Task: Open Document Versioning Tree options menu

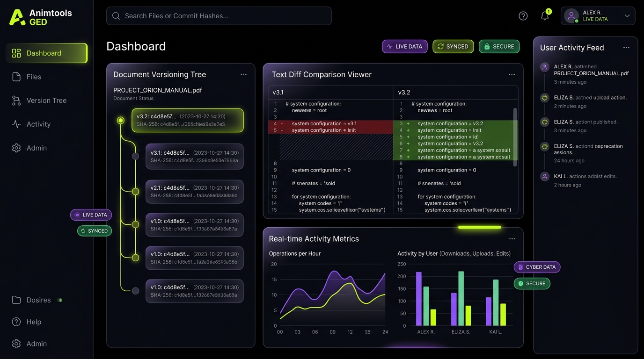Action: click(243, 74)
